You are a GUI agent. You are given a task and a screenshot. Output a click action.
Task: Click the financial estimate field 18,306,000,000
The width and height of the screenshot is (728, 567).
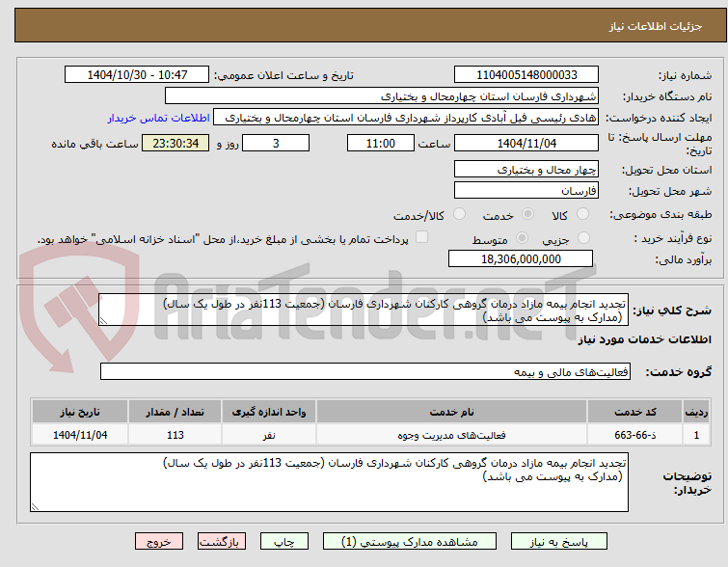pos(521,258)
